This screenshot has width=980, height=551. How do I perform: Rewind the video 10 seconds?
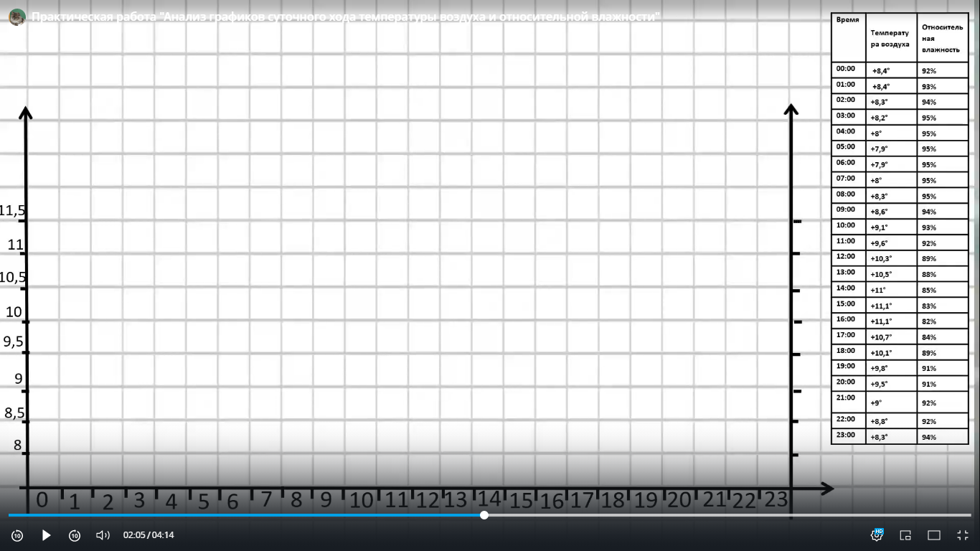17,535
